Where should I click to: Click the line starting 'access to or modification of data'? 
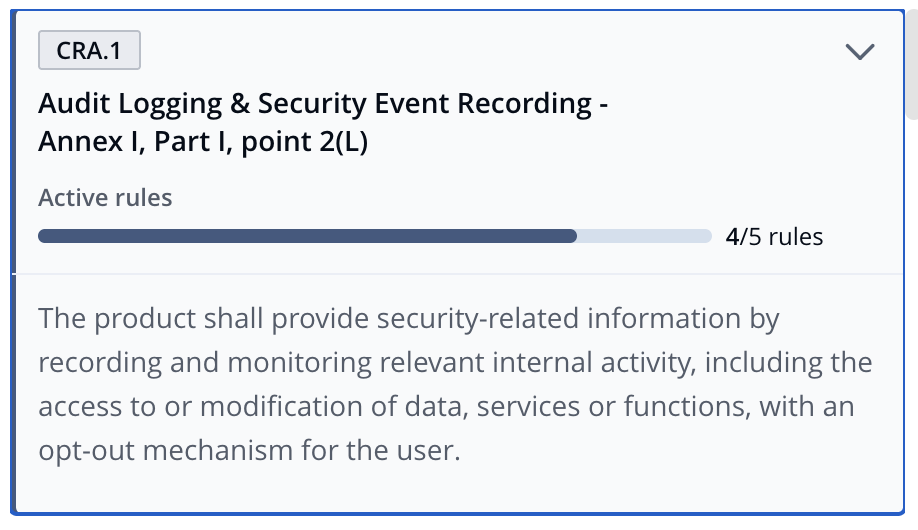tap(446, 406)
